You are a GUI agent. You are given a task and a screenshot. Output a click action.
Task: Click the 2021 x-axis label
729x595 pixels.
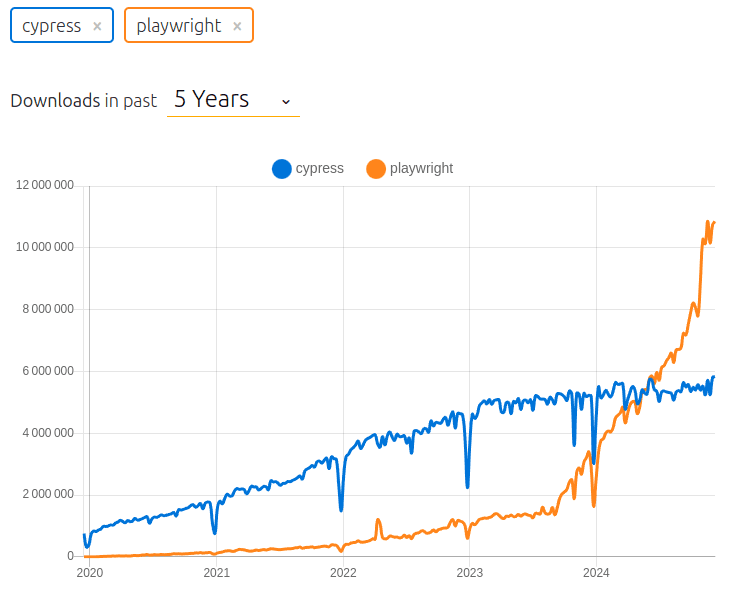(217, 573)
